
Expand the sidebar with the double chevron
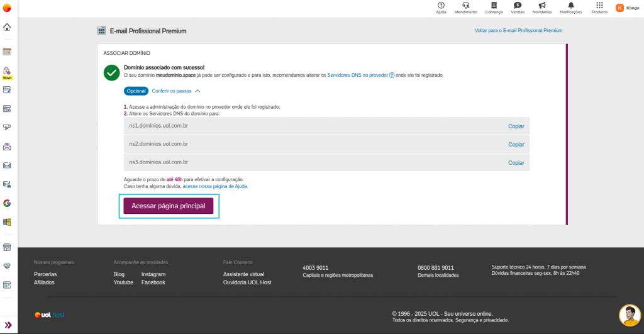pos(8,325)
